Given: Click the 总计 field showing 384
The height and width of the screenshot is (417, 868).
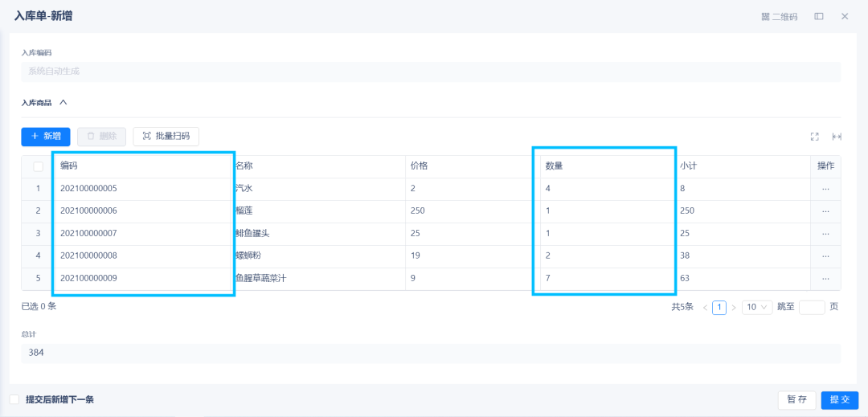Looking at the screenshot, I should 432,354.
